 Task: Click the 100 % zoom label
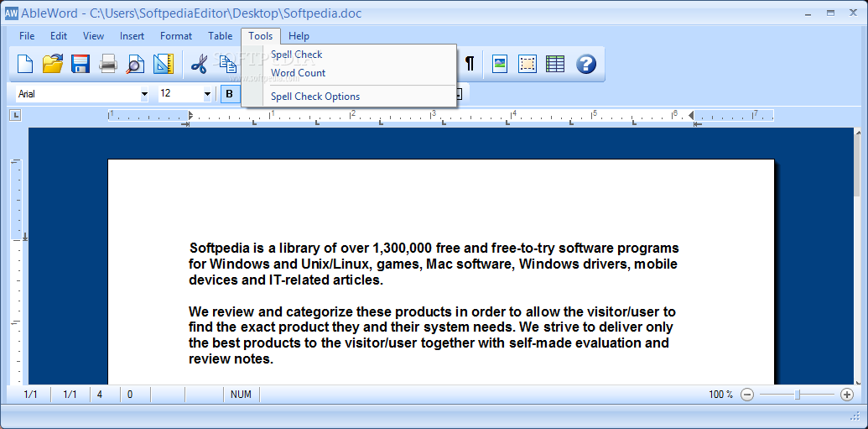pos(720,395)
